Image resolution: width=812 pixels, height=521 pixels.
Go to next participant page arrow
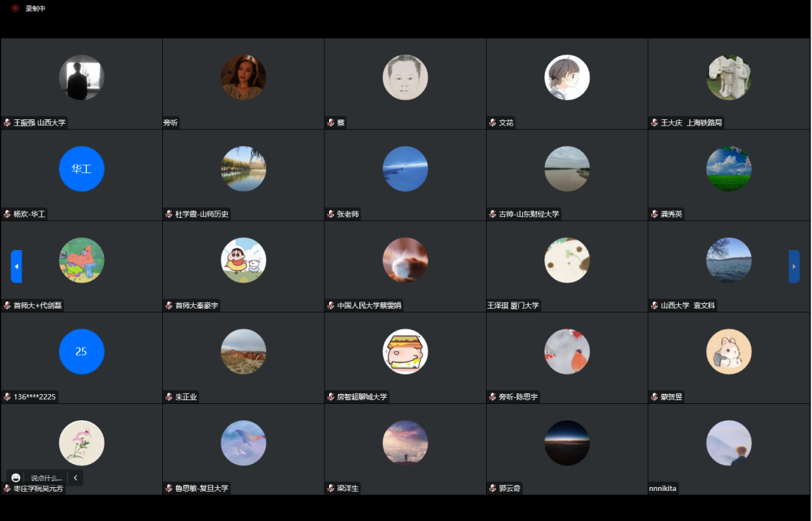pyautogui.click(x=794, y=266)
